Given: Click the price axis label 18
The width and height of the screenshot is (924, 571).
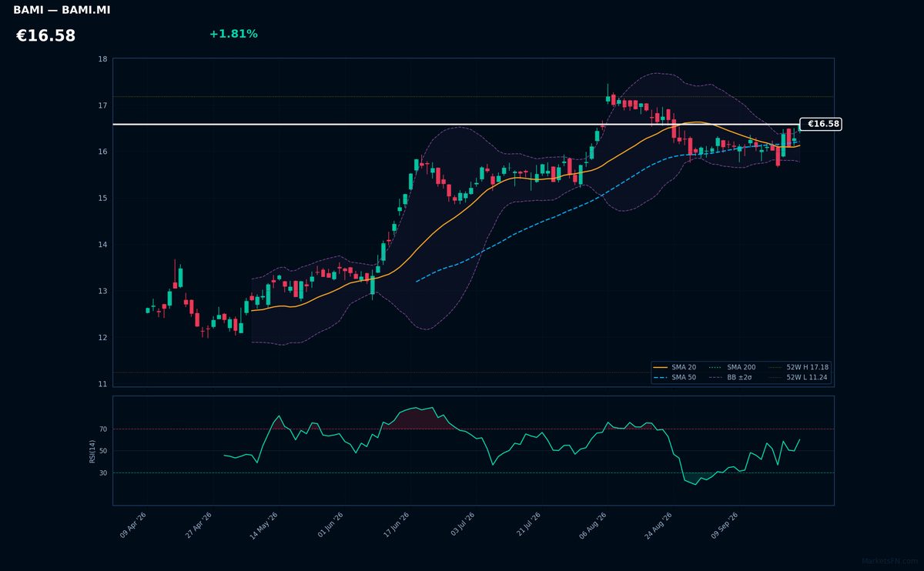Looking at the screenshot, I should click(x=103, y=59).
